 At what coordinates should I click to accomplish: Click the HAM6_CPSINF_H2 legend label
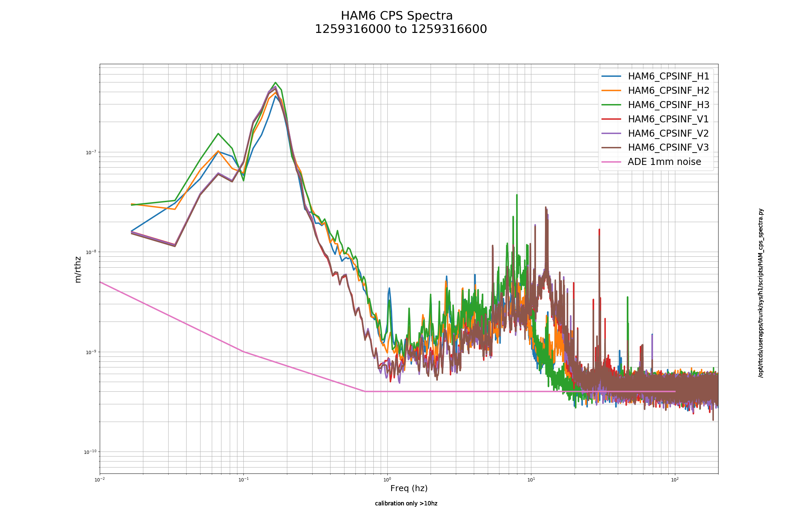coord(668,90)
